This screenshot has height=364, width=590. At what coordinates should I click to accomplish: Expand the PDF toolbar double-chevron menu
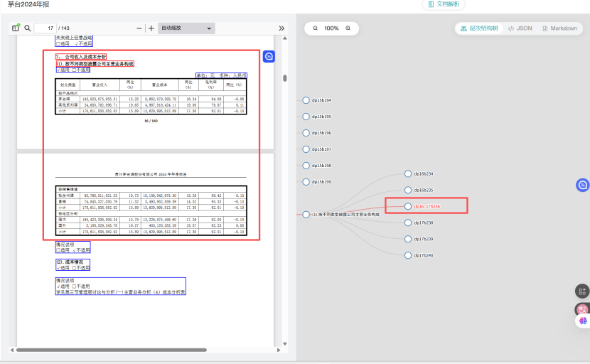(x=281, y=28)
